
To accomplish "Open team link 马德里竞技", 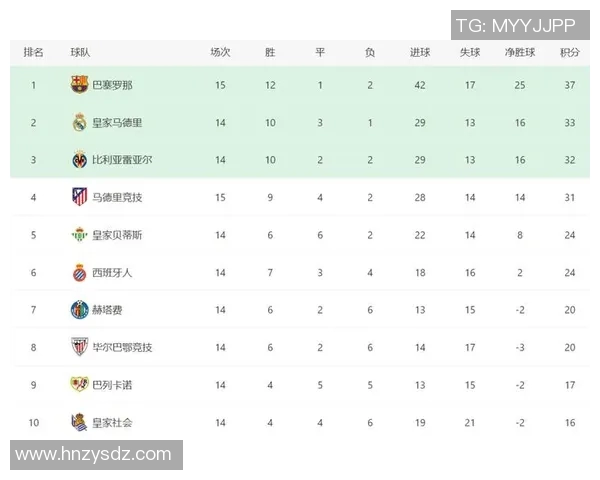I will [117, 197].
